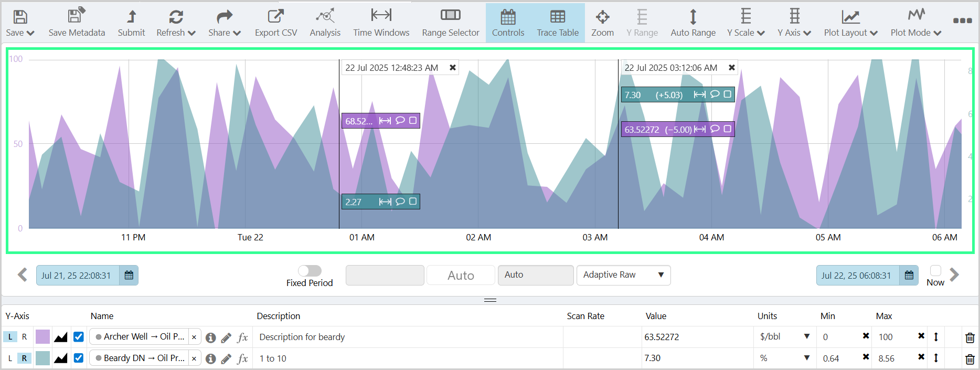Toggle the Fixed Period switch
Screen dimensions: 980x370
[310, 271]
